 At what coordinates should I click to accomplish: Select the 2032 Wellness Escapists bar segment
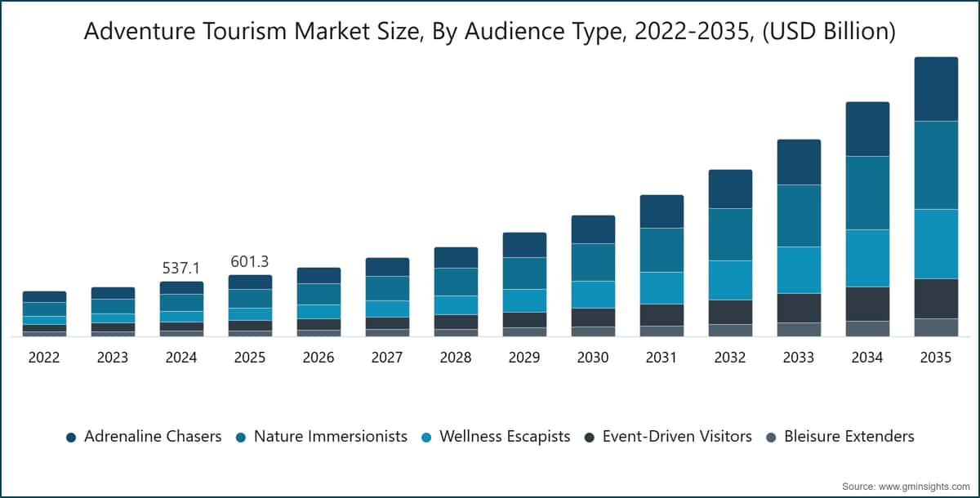pyautogui.click(x=730, y=281)
